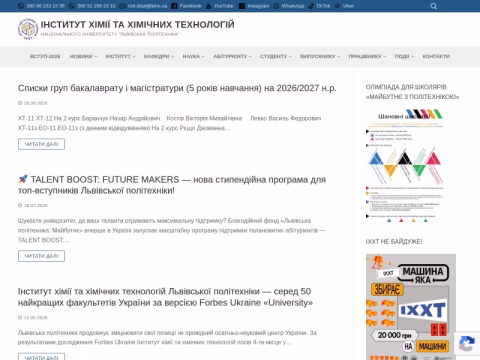
Task: Click ЧИТАТИ ДАЛІ under TALENT BOOST post
Action: [41, 256]
